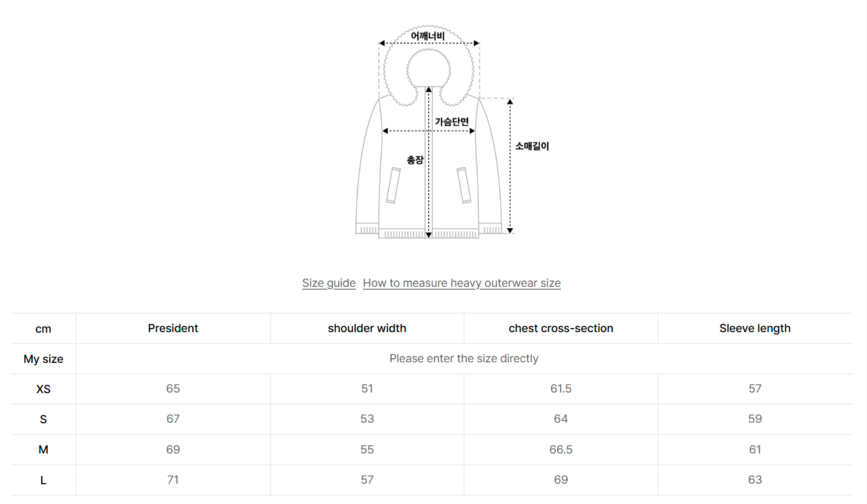Select the shoulder width column header

click(x=367, y=329)
